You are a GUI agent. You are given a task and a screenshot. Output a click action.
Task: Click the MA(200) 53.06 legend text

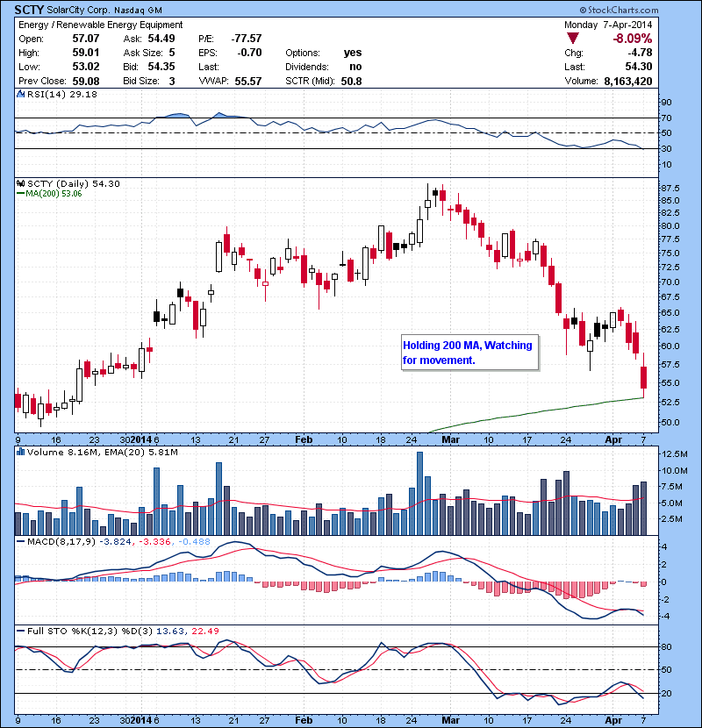(54, 194)
